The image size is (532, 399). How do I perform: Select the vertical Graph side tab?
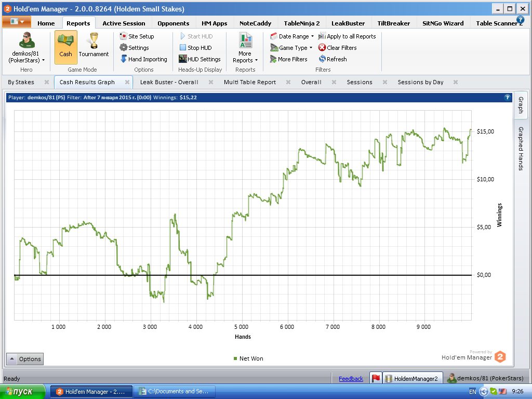pos(521,105)
